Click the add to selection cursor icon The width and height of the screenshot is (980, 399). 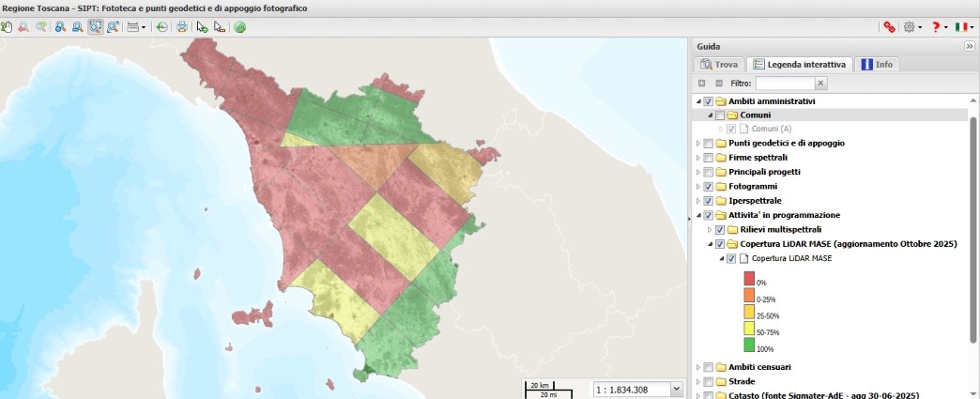click(x=202, y=27)
